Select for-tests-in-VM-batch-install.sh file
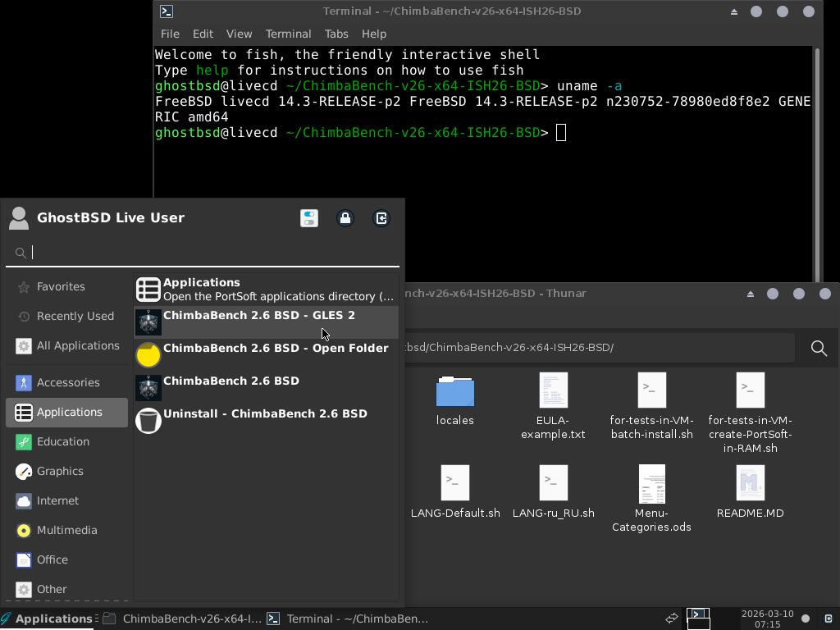 click(x=651, y=406)
